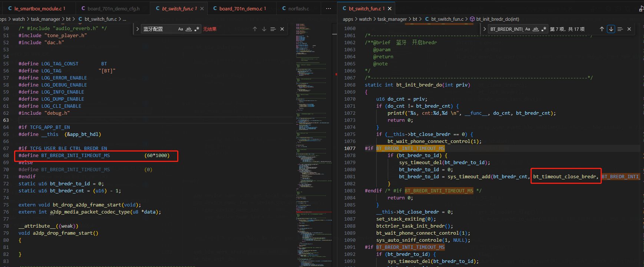This screenshot has height=267, width=644.
Task: Expand replace field in left find widget
Action: (x=138, y=29)
